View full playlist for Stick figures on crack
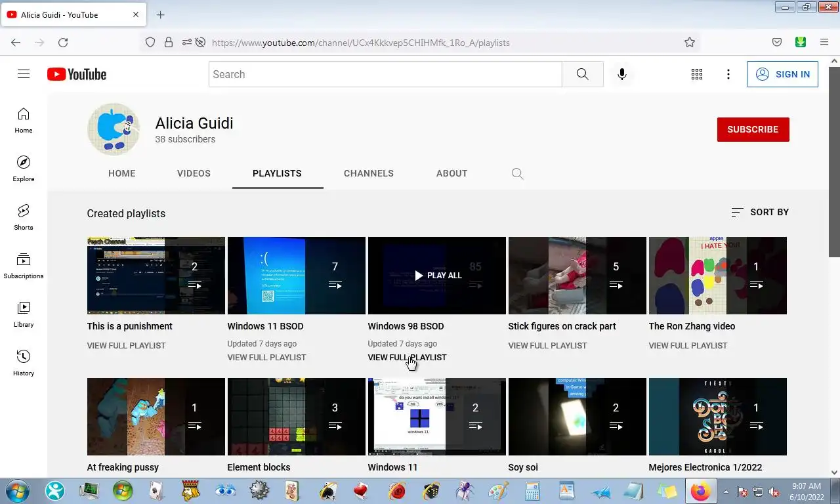Screen dimensions: 840x504 coord(547,346)
